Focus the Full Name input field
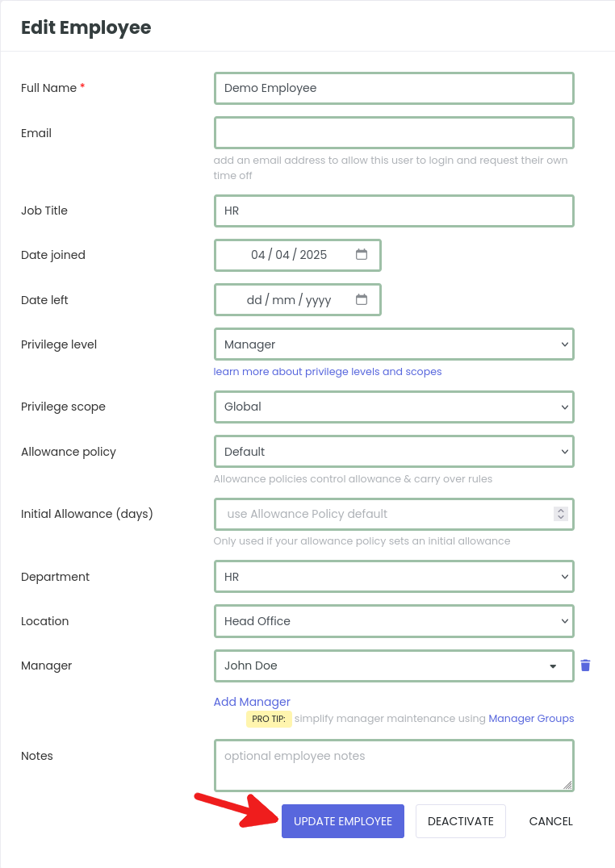This screenshot has height=868, width=615. pos(394,88)
